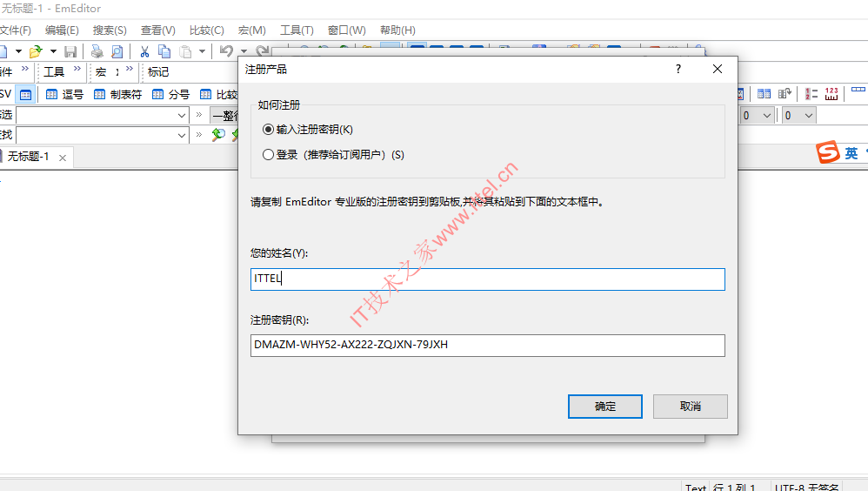The width and height of the screenshot is (868, 491).
Task: Select 分号 semicolon-separated mode
Action: [170, 95]
